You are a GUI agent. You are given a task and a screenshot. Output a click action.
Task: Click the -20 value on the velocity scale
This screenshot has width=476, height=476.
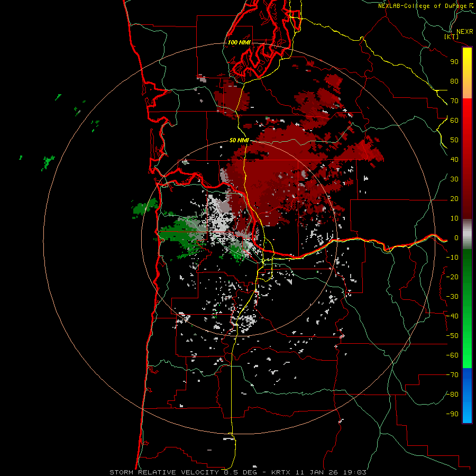(x=452, y=277)
